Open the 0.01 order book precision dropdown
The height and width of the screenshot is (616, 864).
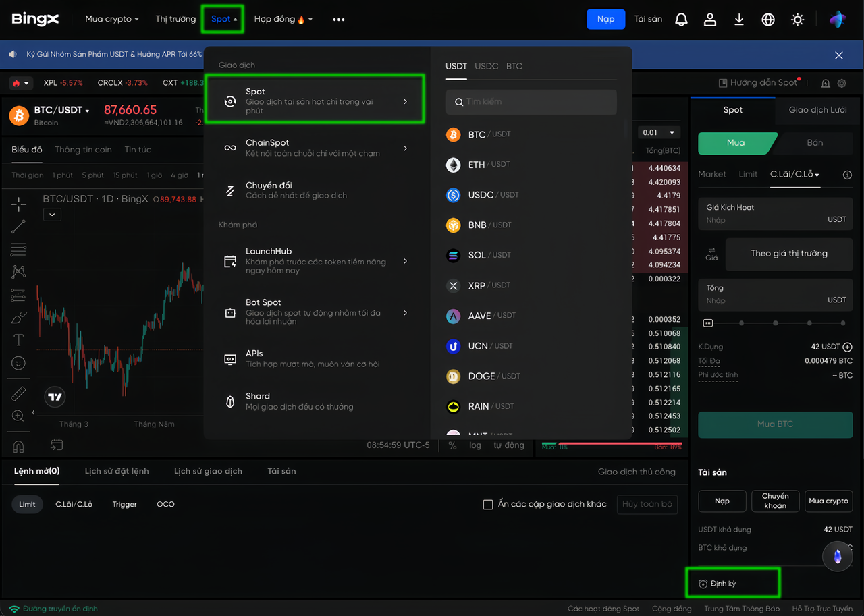[659, 132]
